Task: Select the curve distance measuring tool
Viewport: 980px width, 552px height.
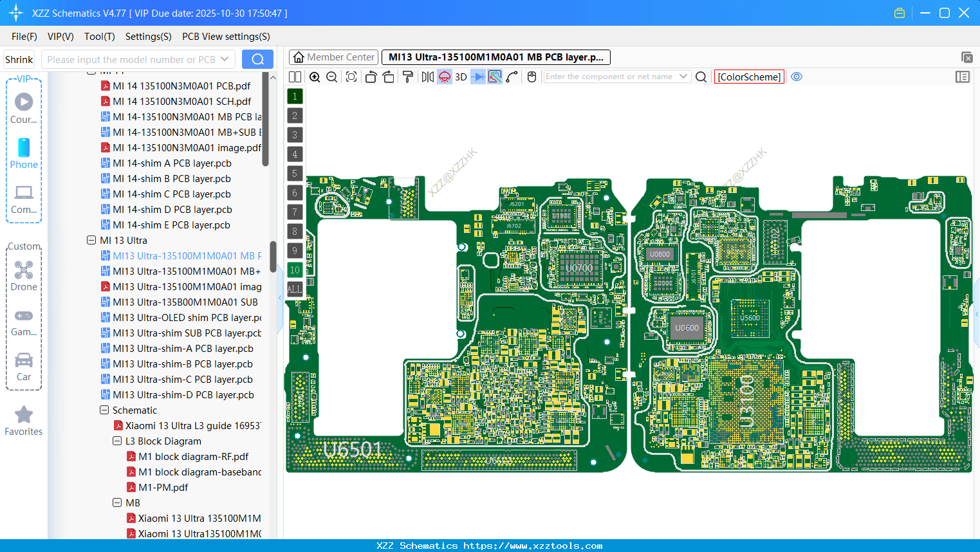Action: click(512, 77)
